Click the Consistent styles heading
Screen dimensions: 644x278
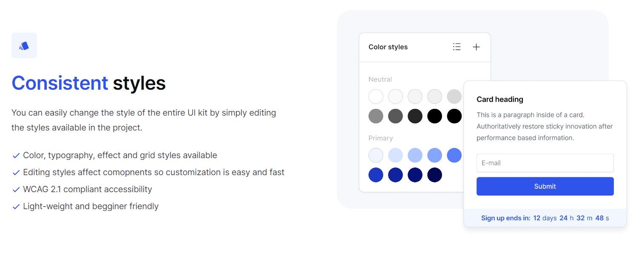coord(88,83)
